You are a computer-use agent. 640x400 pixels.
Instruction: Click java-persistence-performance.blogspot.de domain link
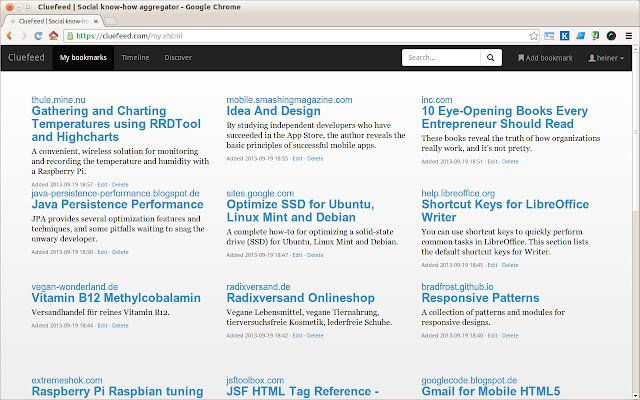tap(116, 193)
